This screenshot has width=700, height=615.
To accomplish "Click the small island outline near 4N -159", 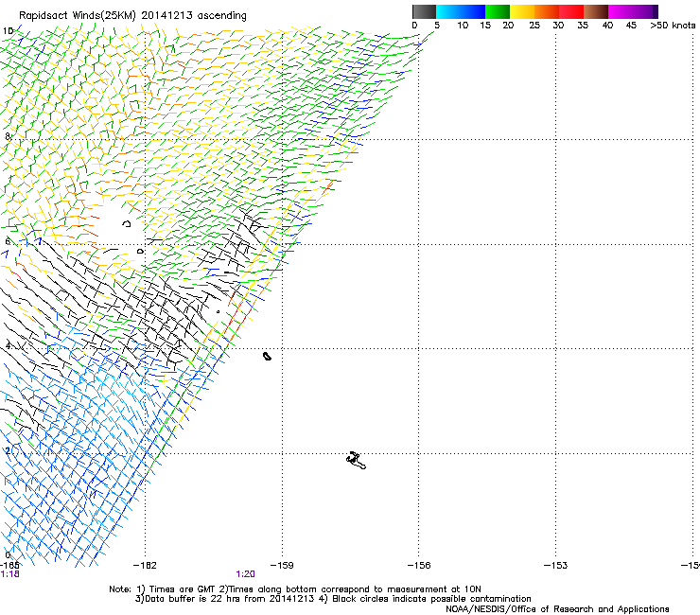I will pos(267,356).
